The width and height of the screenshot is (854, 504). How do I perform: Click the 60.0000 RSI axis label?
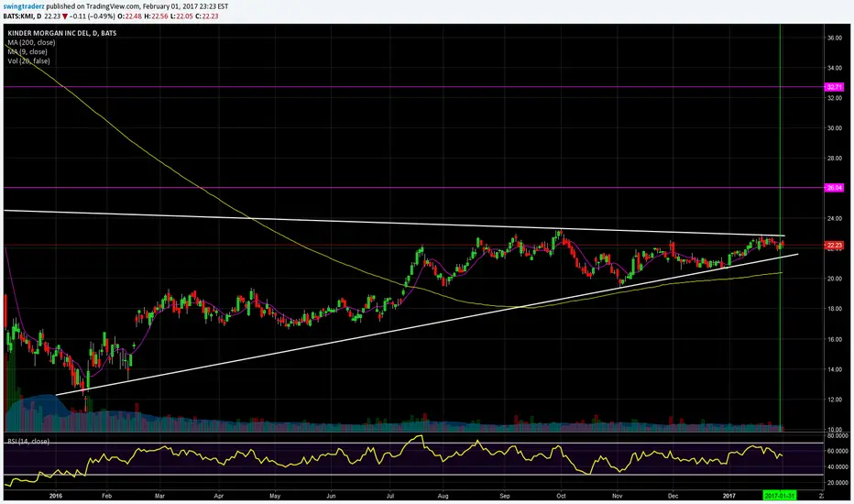coord(838,451)
